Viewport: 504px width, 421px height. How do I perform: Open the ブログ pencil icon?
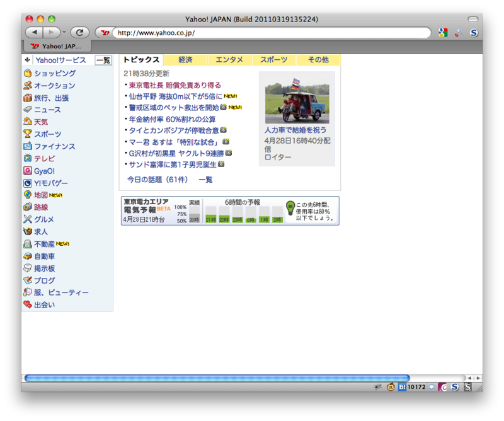click(x=28, y=280)
